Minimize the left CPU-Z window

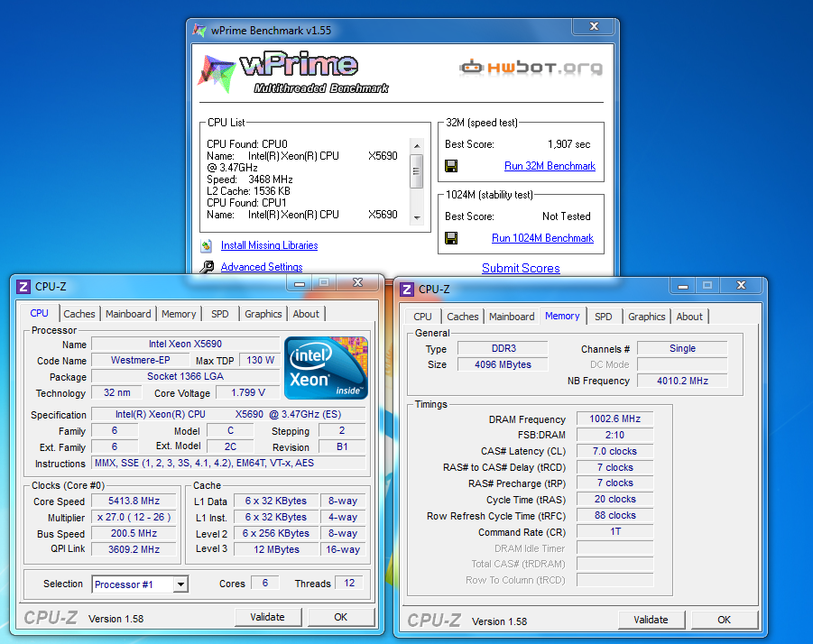(x=300, y=283)
